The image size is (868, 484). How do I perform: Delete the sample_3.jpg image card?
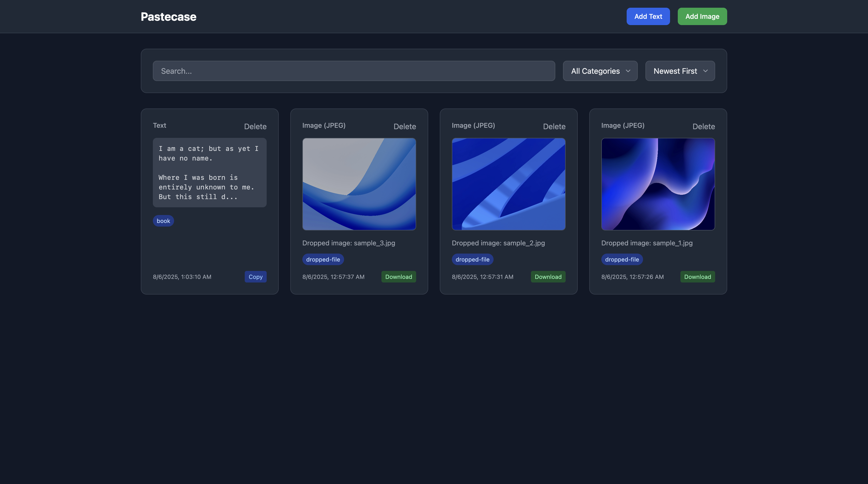pos(404,127)
